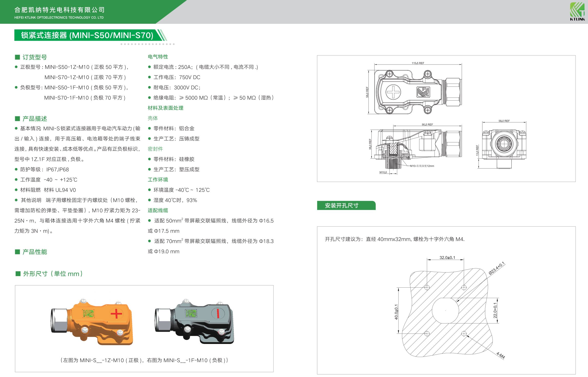Click the M10.0 dimension label
588x377 pixels.
pos(383,172)
